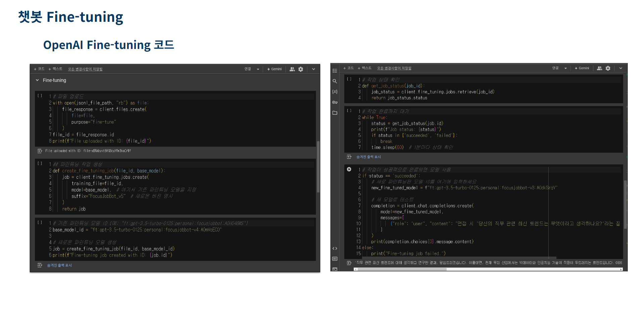
Task: Open table of contents in right notebook sidebar
Action: tap(335, 71)
